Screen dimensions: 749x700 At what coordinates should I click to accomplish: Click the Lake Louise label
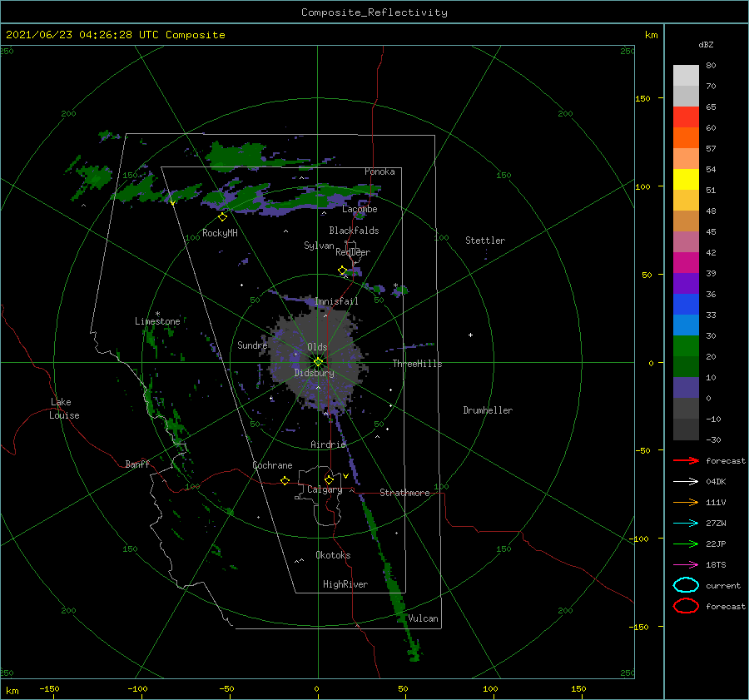(64, 409)
